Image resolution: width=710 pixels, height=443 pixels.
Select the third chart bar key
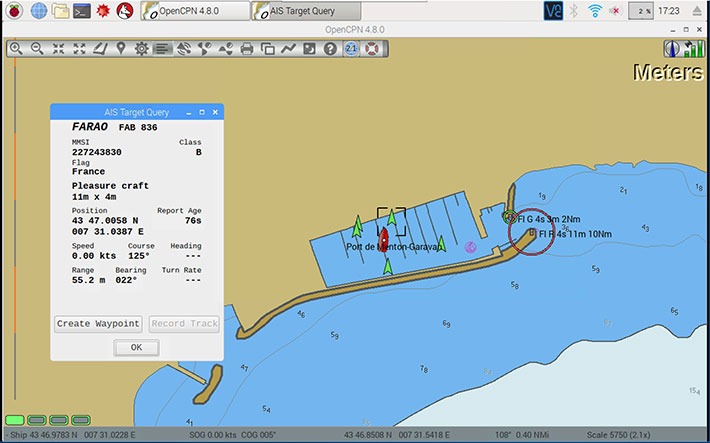[59, 420]
